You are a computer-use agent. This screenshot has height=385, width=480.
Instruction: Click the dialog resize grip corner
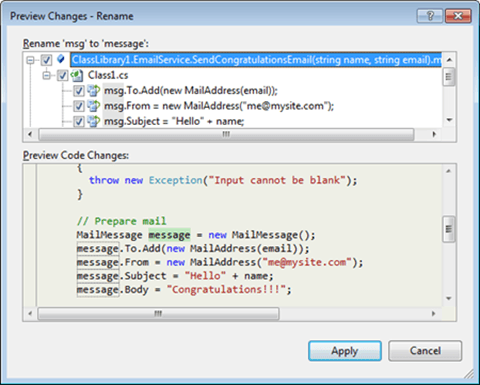point(469,374)
